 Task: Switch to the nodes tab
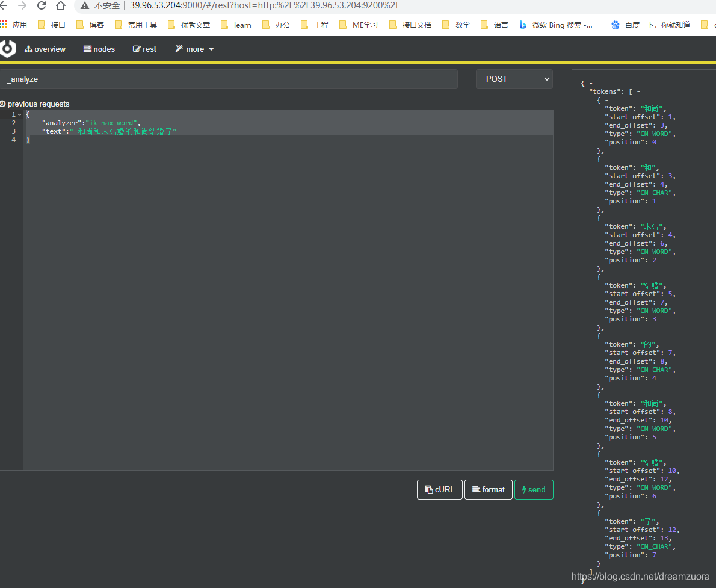(99, 49)
